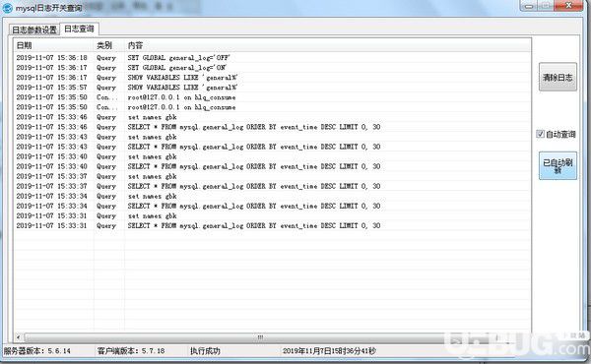Minimize the mysql日志开关查询 window

(x=528, y=6)
